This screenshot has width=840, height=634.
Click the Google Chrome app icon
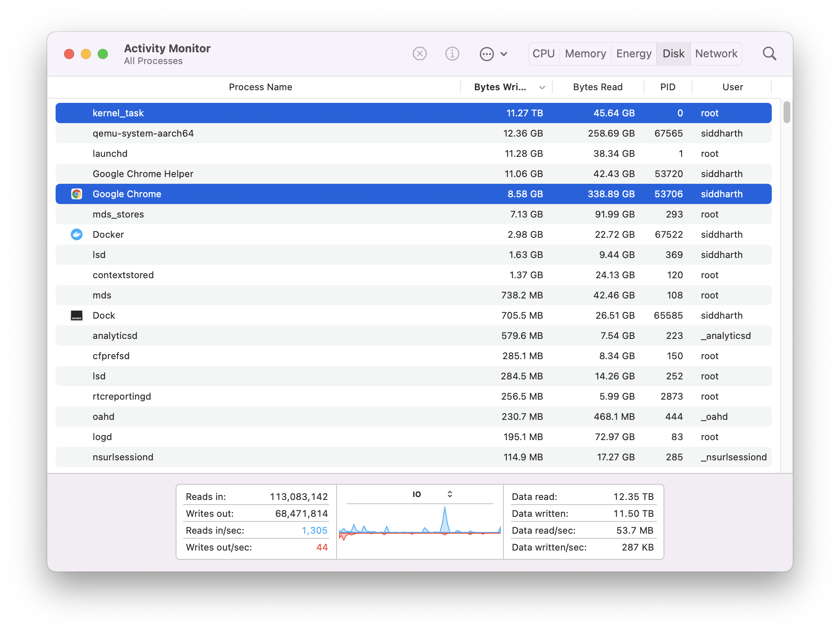77,194
